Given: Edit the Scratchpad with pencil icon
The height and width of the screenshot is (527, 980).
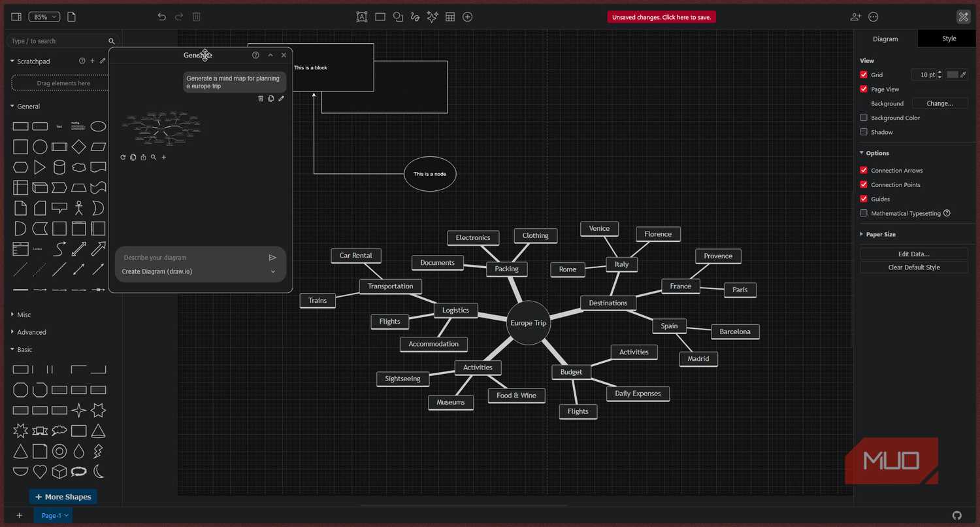Looking at the screenshot, I should tap(103, 61).
